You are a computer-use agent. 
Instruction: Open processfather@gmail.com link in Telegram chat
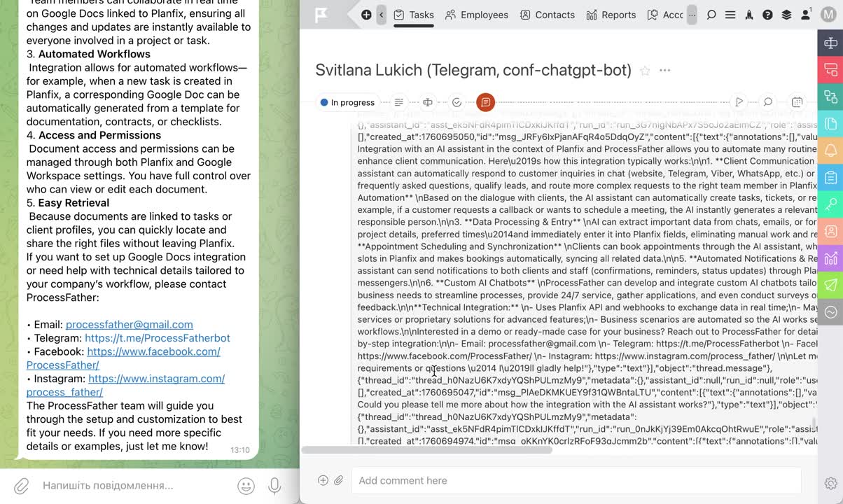click(x=130, y=324)
